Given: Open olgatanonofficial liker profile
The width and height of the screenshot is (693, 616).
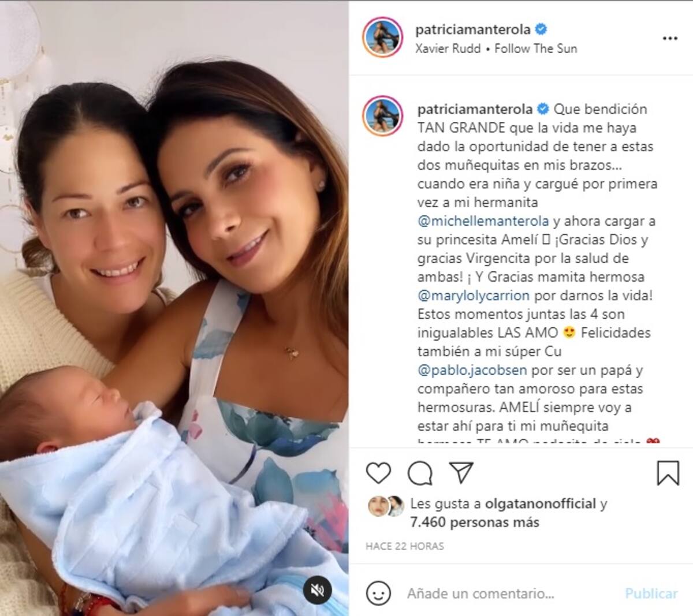Looking at the screenshot, I should 540,504.
